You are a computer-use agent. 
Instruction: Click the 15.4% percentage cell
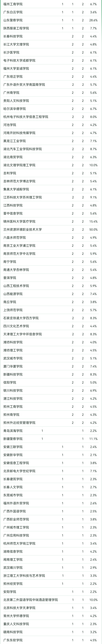pyautogui.click(x=93, y=222)
